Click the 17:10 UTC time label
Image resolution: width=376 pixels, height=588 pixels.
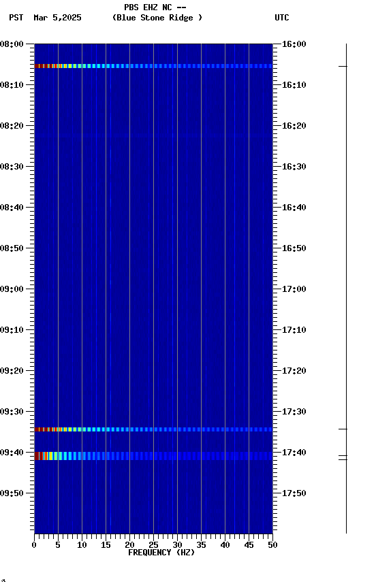294,330
